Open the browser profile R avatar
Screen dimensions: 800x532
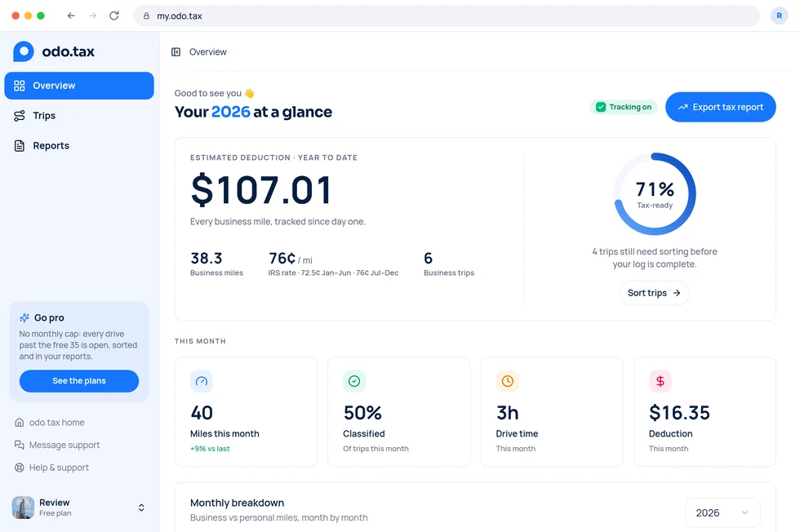[x=779, y=16]
